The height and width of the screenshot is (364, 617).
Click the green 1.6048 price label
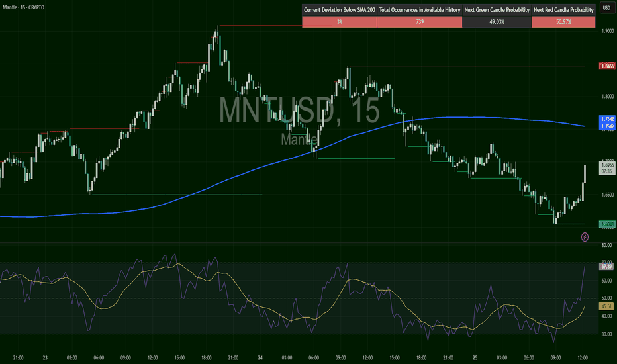point(606,224)
